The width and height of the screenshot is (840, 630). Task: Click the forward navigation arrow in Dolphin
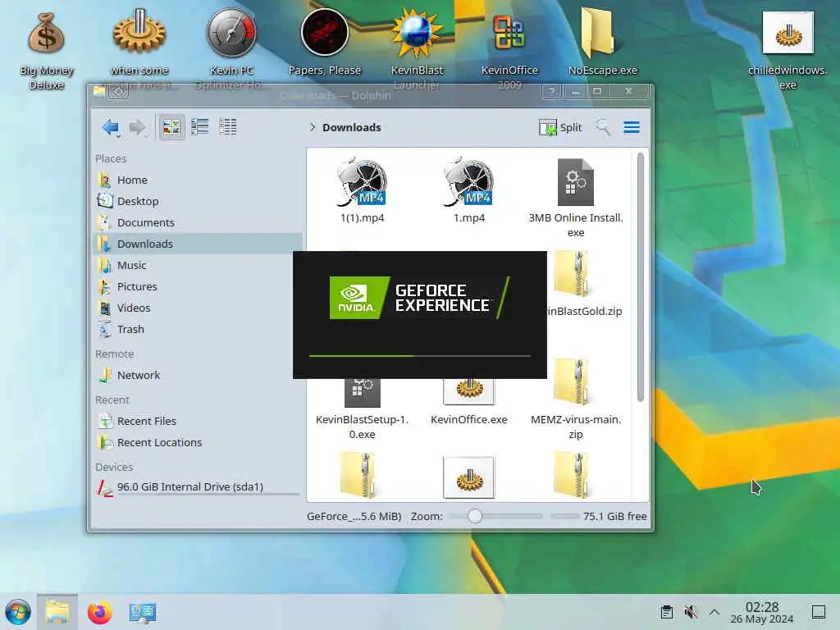tap(137, 127)
